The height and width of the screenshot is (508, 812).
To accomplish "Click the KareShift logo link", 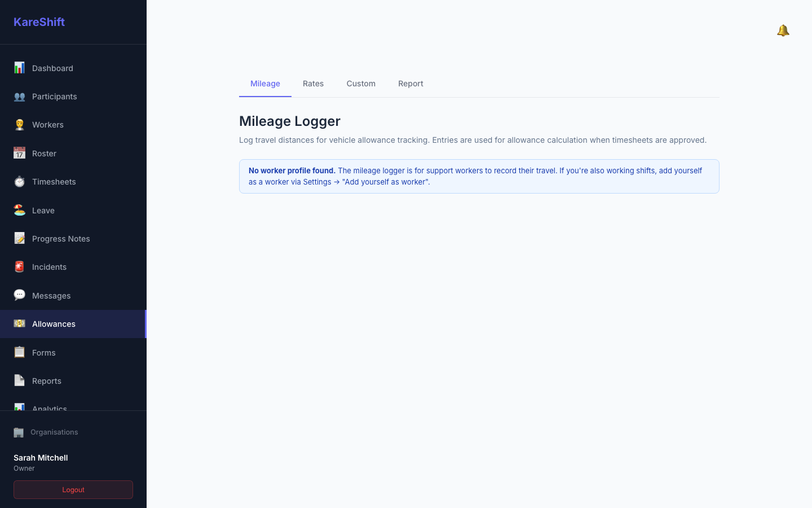I will coord(39,22).
